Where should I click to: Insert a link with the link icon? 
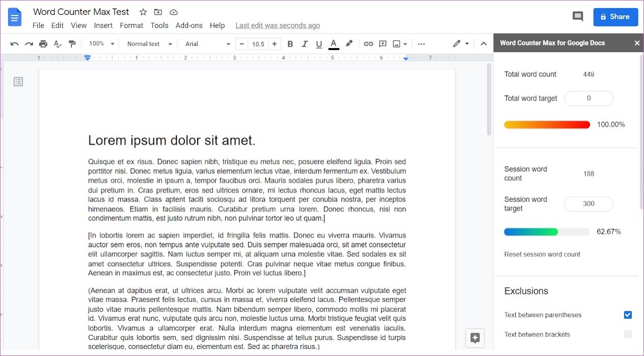point(368,44)
